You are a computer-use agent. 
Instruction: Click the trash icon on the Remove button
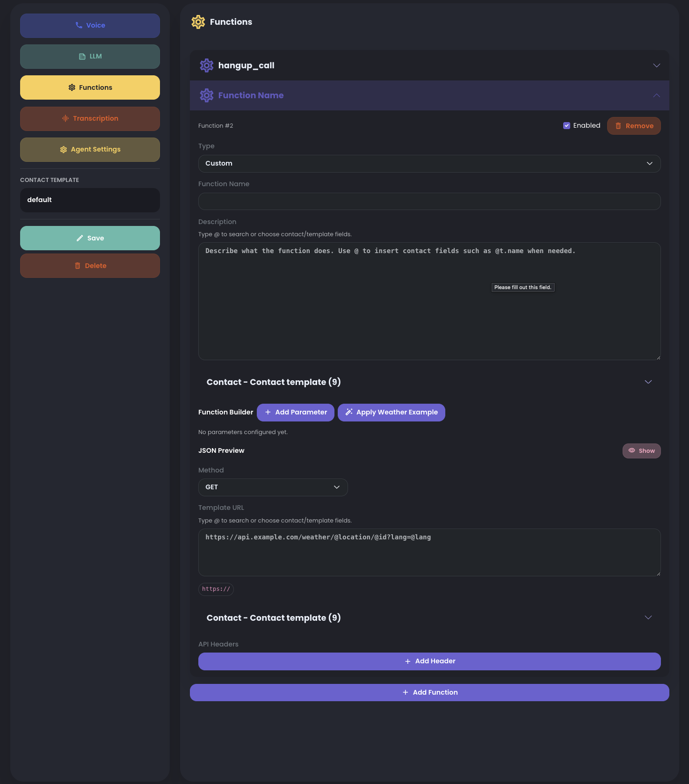618,126
